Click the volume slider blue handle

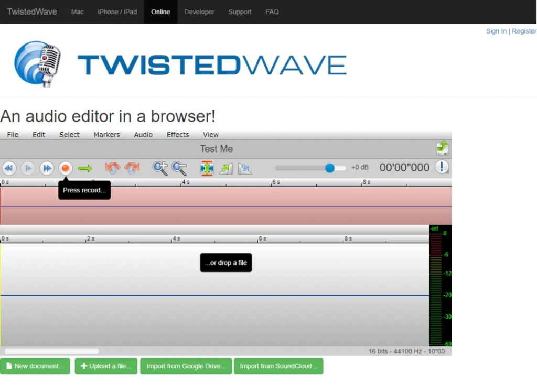coord(329,168)
